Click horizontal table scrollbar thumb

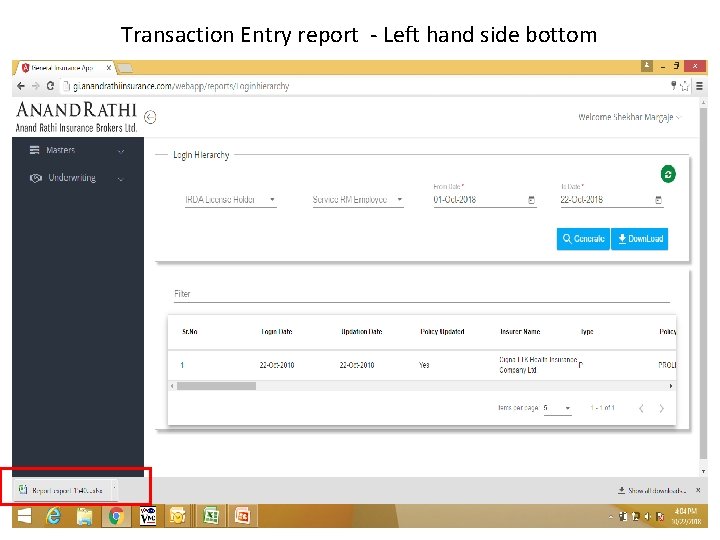coord(216,386)
